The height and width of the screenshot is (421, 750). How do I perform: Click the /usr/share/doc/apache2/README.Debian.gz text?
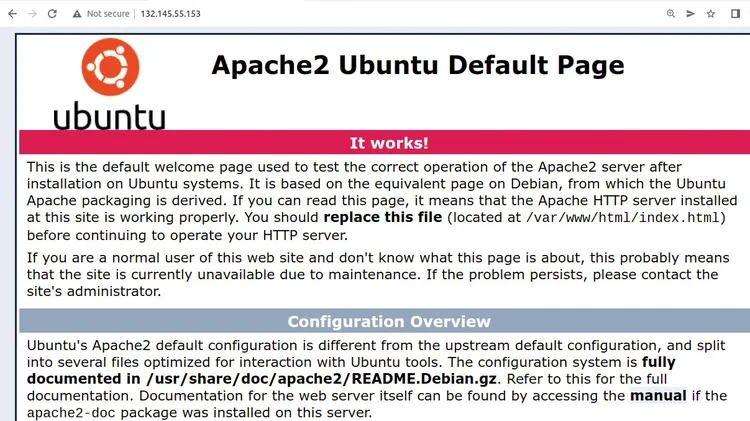tap(321, 379)
